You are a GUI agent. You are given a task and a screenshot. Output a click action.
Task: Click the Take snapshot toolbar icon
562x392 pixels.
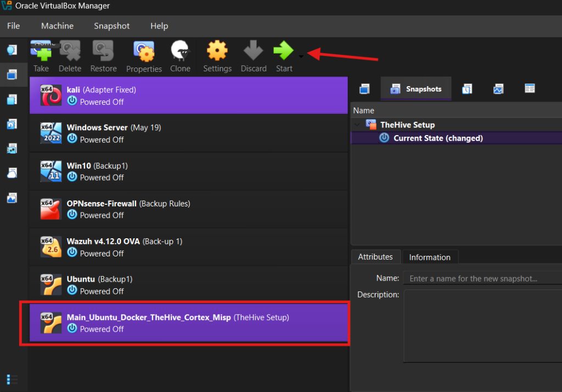tap(41, 53)
